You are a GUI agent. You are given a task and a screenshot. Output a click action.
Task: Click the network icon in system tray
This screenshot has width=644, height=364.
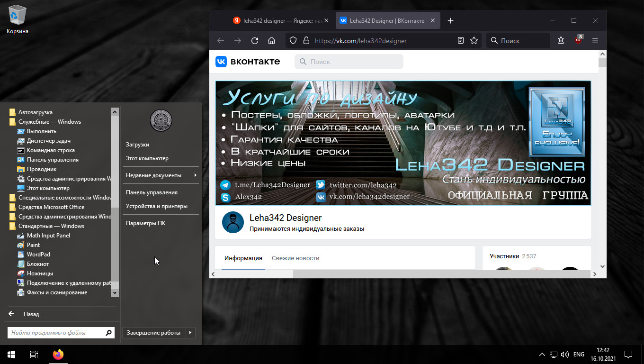tap(553, 354)
